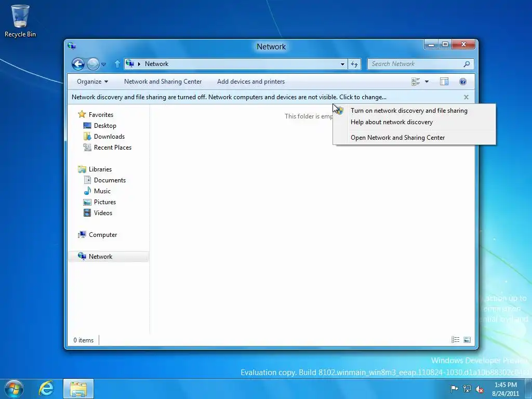
Task: Open the Documents library
Action: coord(110,180)
